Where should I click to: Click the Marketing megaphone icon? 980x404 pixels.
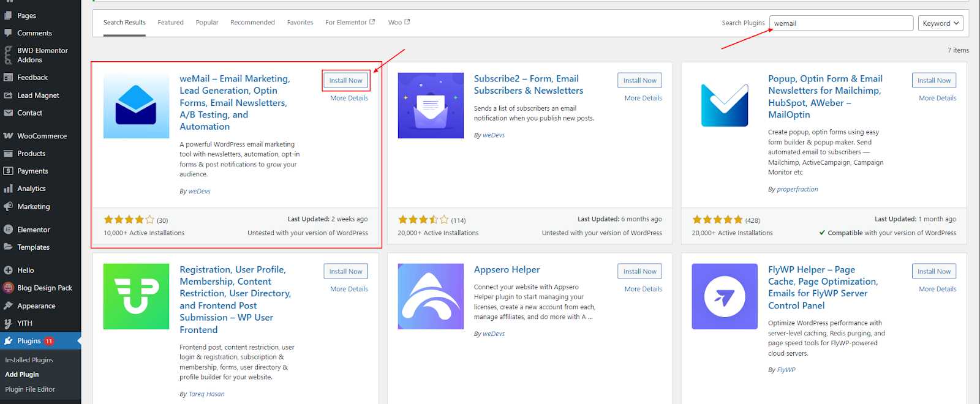[8, 207]
